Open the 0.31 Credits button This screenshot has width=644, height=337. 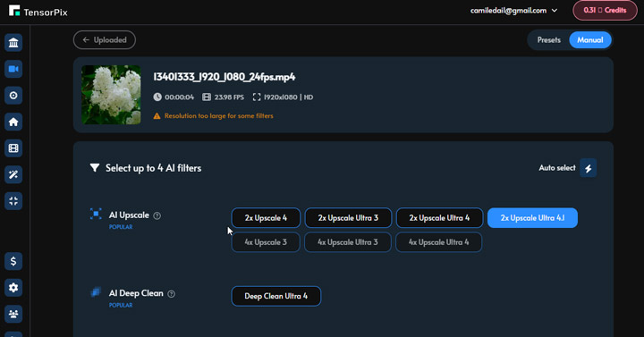pyautogui.click(x=605, y=10)
